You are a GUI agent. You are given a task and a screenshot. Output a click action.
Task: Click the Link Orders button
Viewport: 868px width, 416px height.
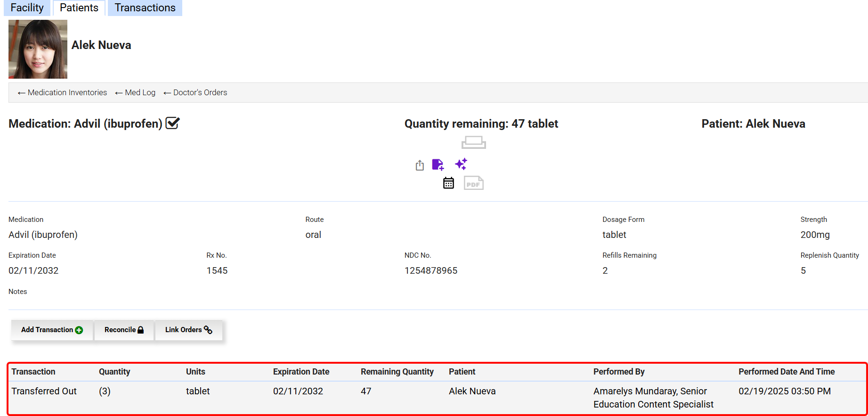(x=188, y=330)
